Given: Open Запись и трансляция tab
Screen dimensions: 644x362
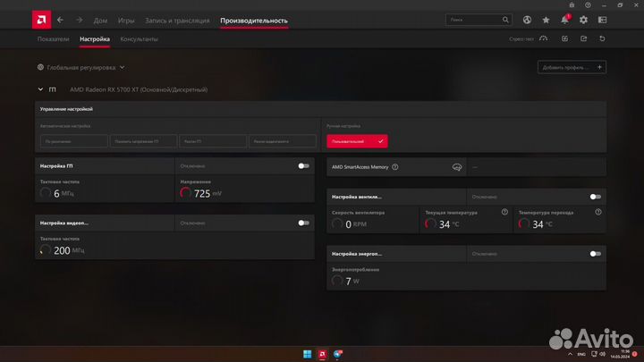Looking at the screenshot, I should [x=177, y=20].
